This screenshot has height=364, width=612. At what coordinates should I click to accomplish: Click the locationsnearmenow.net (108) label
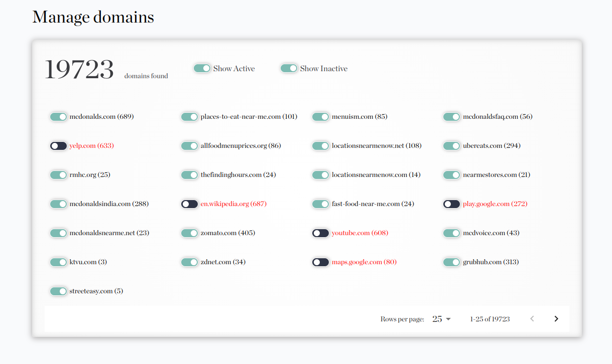[x=377, y=146]
